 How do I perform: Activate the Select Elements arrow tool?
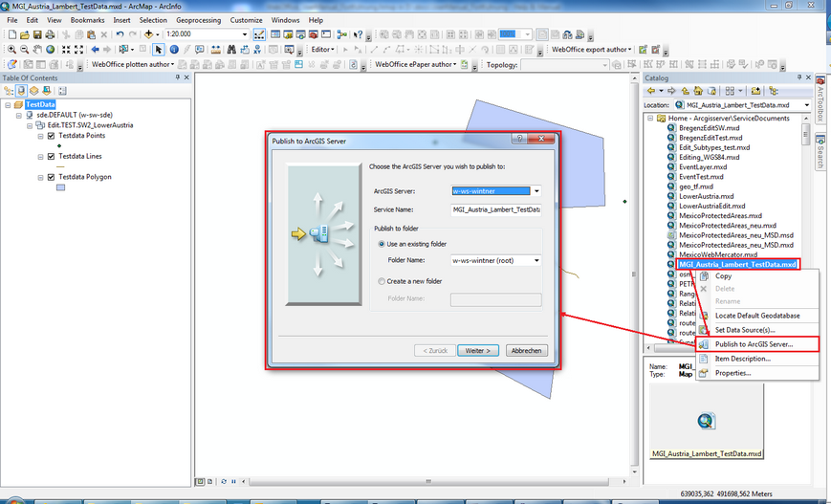coord(159,50)
